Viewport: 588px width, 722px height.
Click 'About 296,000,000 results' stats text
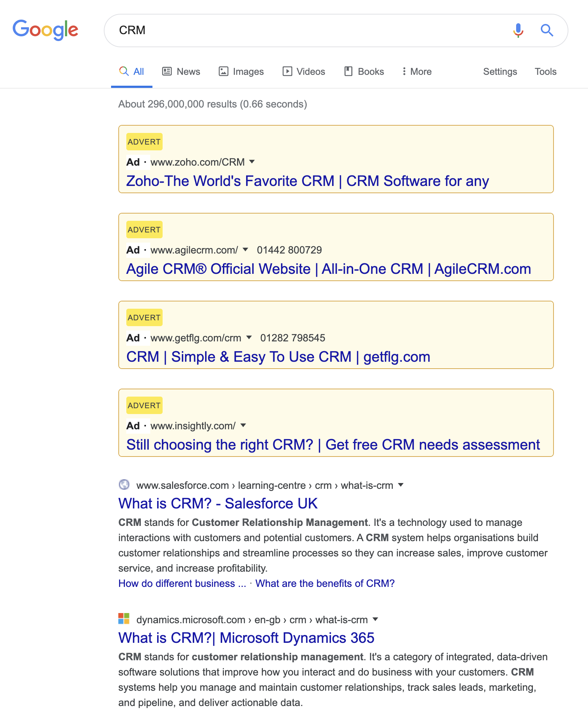(x=213, y=104)
